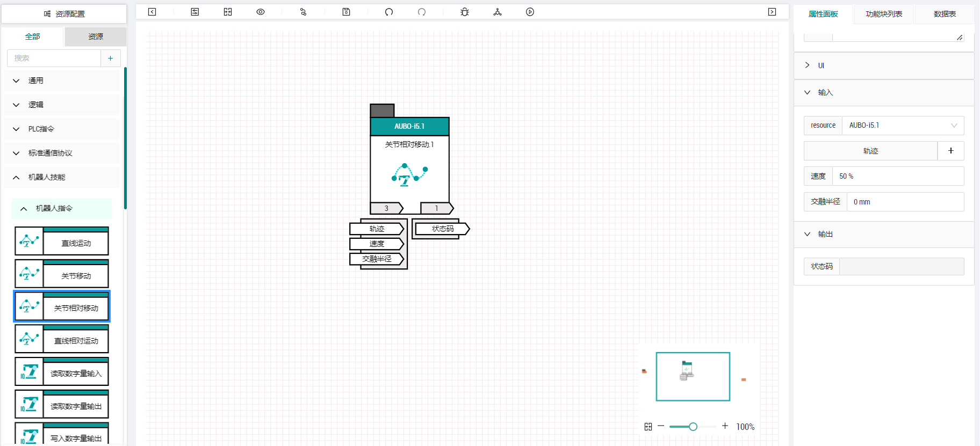Click the left palette vertical scrollbar
The width and height of the screenshot is (980, 446).
(125, 138)
